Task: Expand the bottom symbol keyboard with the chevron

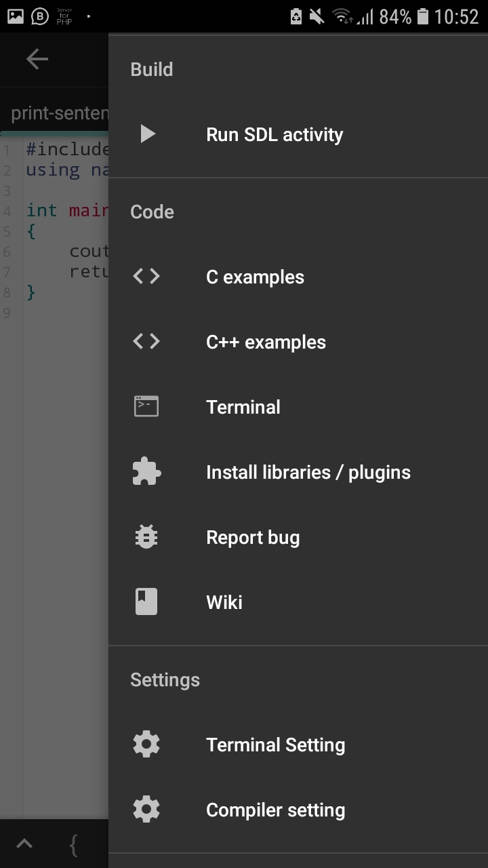Action: coord(24,843)
